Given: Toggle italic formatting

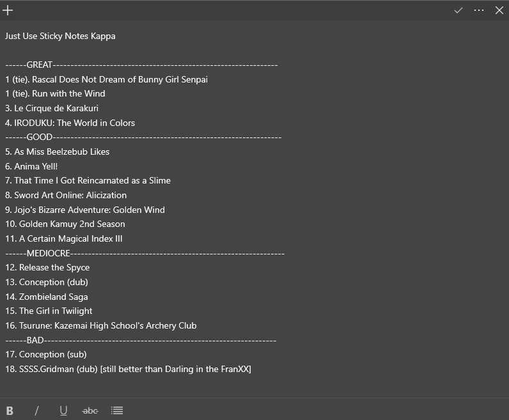Looking at the screenshot, I should tap(36, 410).
